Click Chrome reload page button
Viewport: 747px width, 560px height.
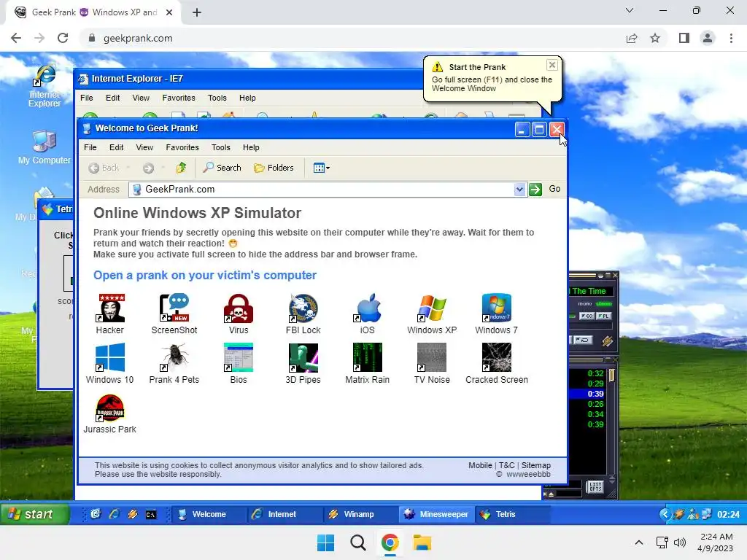[63, 38]
